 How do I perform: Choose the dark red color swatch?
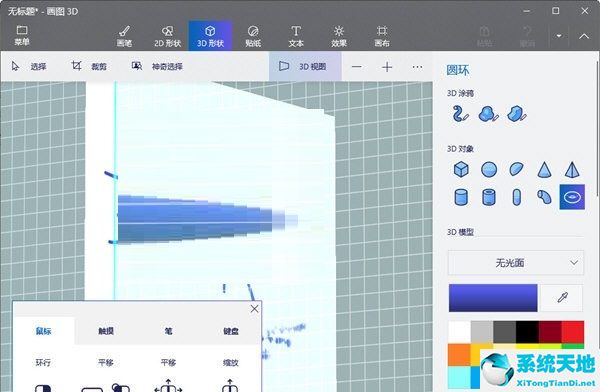tap(550, 332)
